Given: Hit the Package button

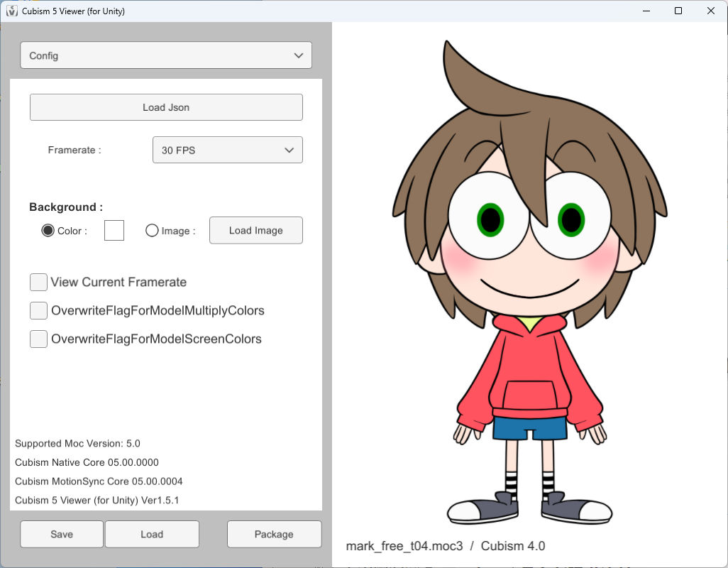Looking at the screenshot, I should 274,535.
